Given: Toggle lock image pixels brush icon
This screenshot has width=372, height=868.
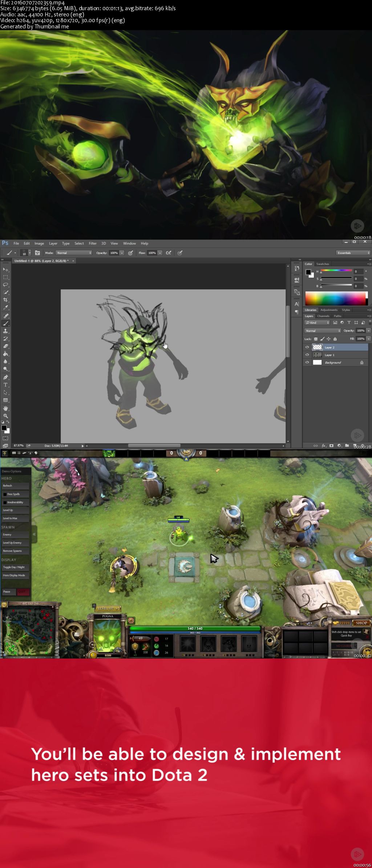Looking at the screenshot, I should coord(322,339).
